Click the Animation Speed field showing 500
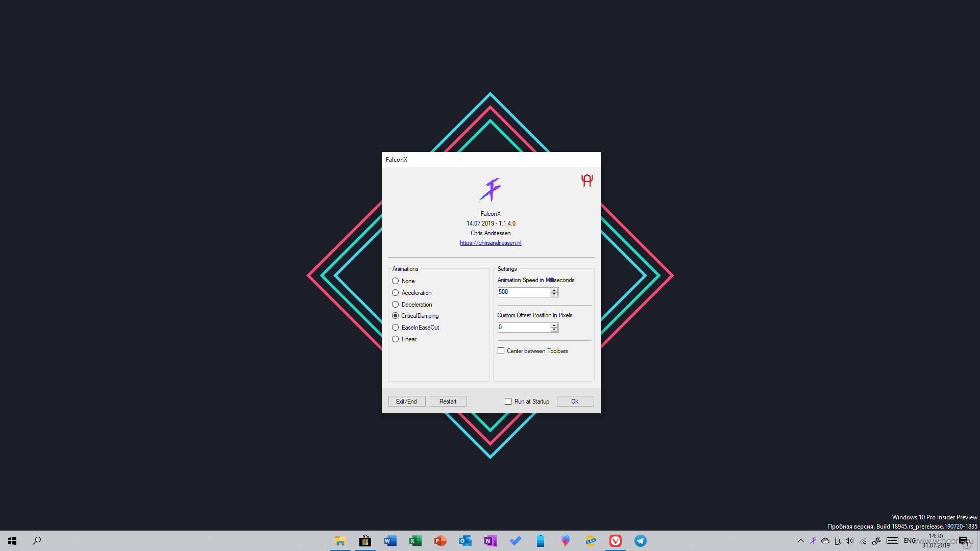Viewport: 980px width, 551px height. 524,292
